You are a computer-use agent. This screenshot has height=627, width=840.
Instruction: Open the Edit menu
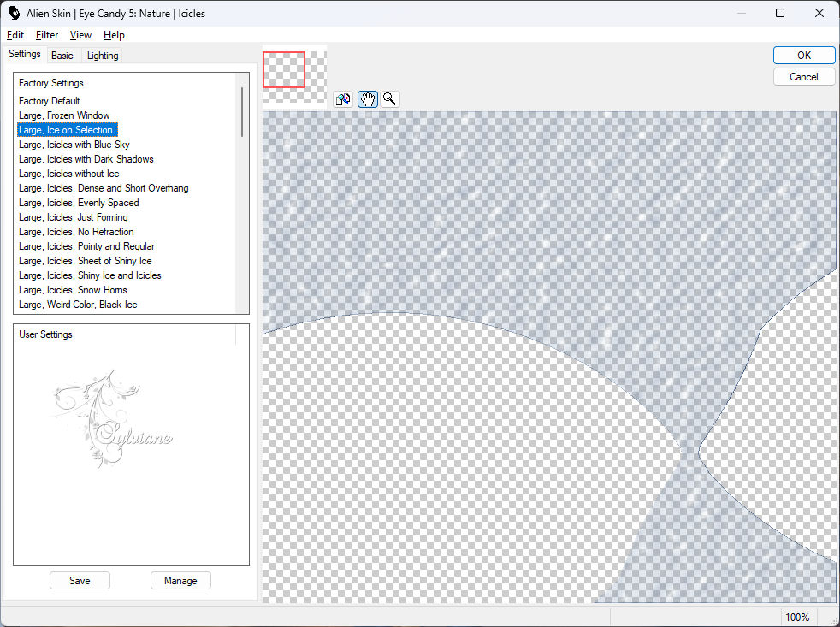[x=15, y=35]
